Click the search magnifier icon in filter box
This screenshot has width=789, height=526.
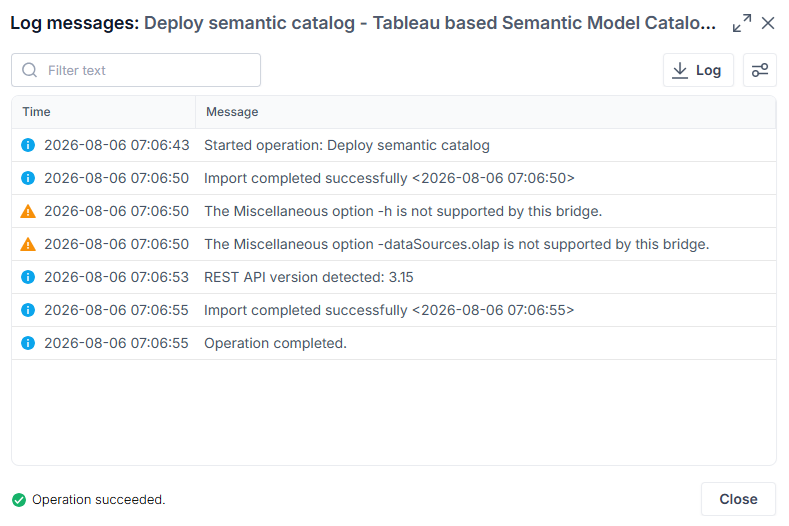point(30,70)
